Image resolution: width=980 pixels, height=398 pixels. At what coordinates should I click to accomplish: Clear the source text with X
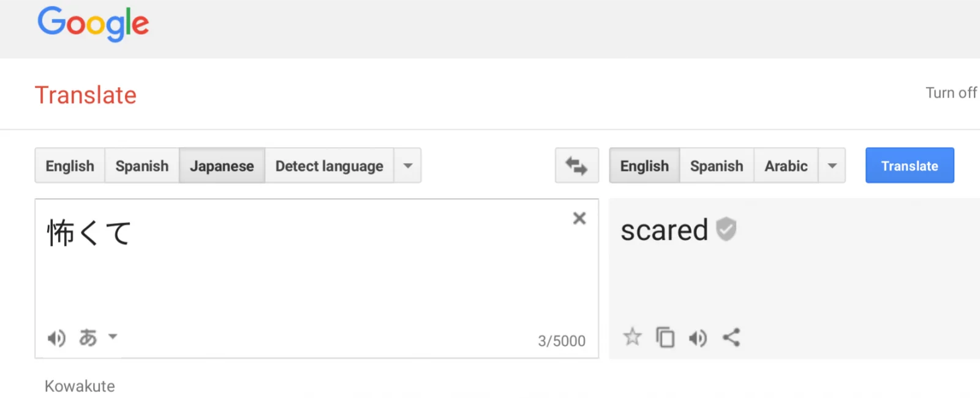click(579, 218)
